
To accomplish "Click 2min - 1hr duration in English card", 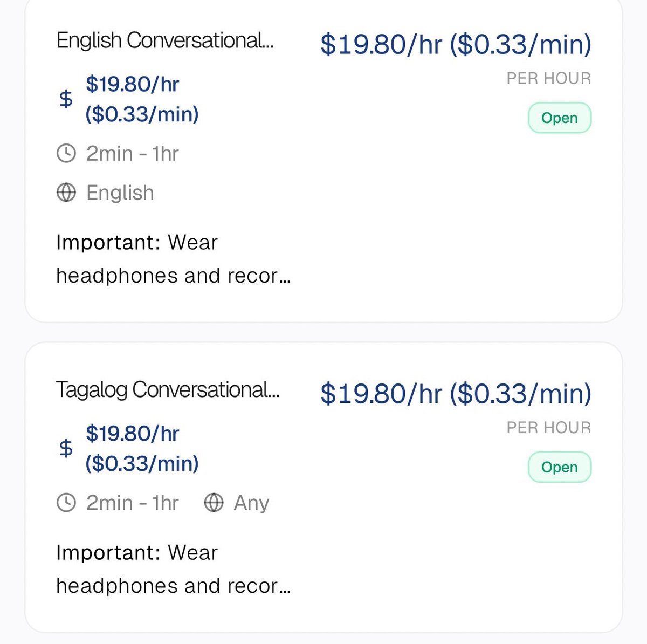I will [132, 154].
